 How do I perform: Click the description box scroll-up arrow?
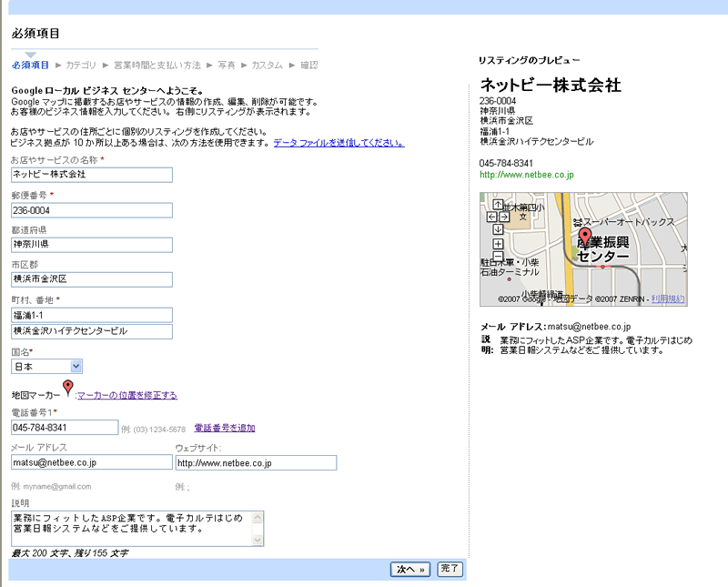[x=258, y=517]
